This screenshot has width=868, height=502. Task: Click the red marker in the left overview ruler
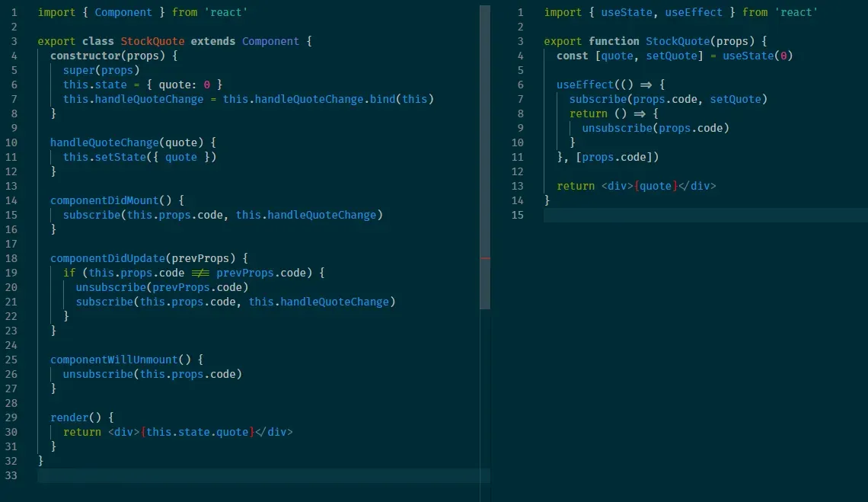pyautogui.click(x=485, y=259)
